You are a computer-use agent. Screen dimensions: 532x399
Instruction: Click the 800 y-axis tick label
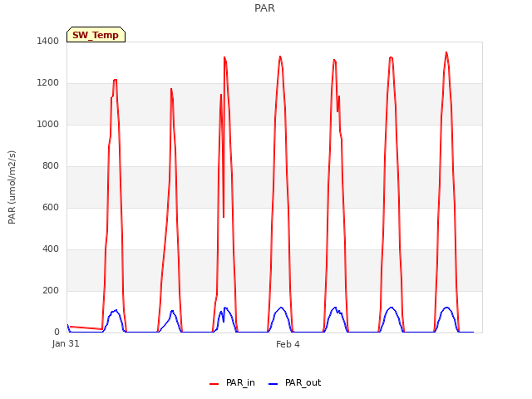coord(51,166)
